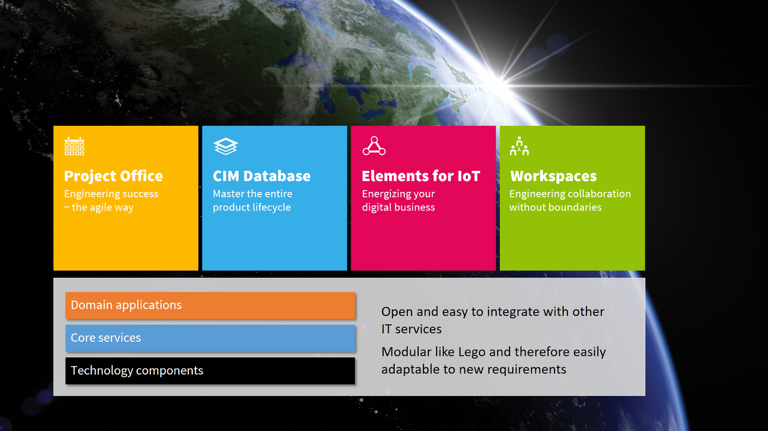The width and height of the screenshot is (768, 431).
Task: Click 'Master the entire product lifecycle' text
Action: point(252,201)
